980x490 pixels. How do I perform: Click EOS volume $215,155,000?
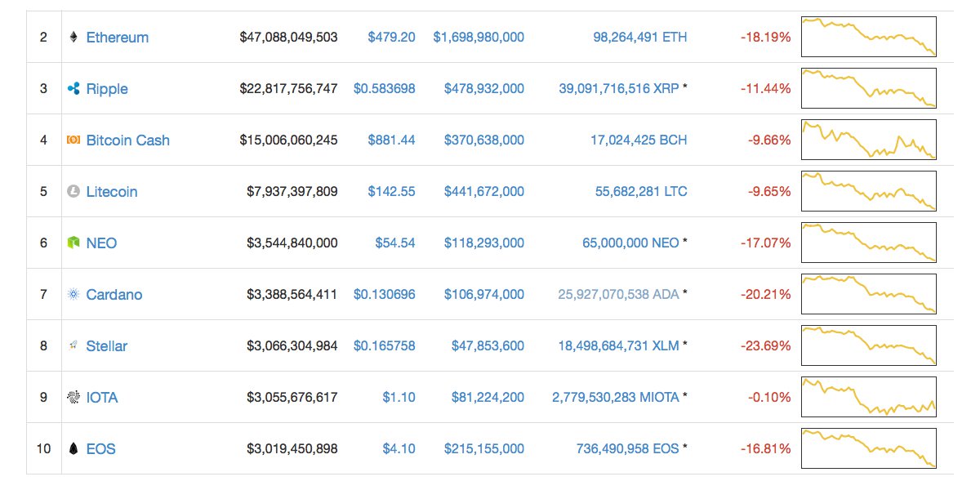click(x=484, y=448)
